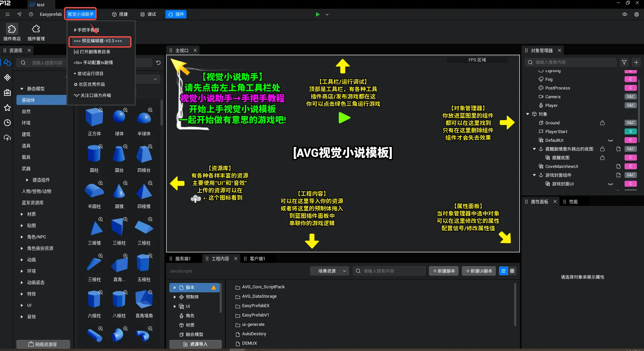644x351 pixels.
Task: Expand the 角色/NPC category
Action: pyautogui.click(x=22, y=237)
